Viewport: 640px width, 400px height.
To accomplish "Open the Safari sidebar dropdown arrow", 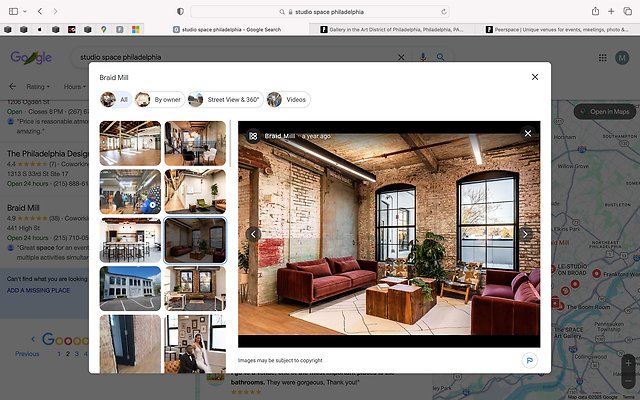I will tap(24, 11).
